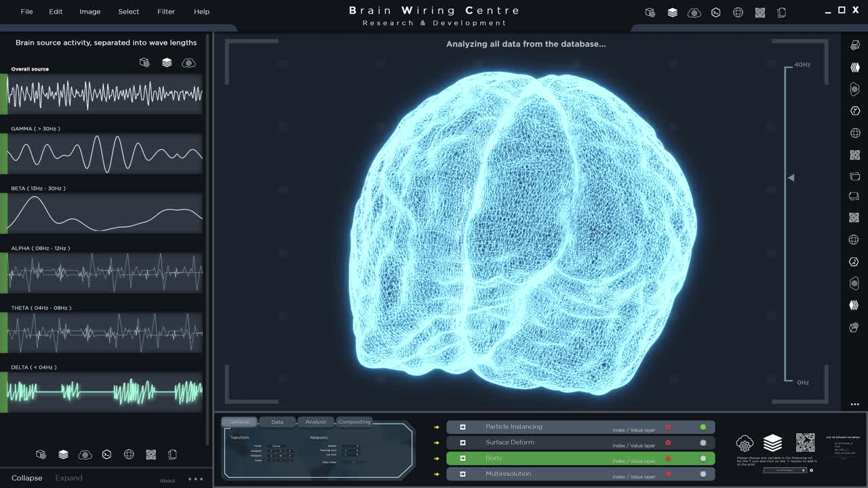
Task: Remove the Surface Deform layer with its red X
Action: 668,442
